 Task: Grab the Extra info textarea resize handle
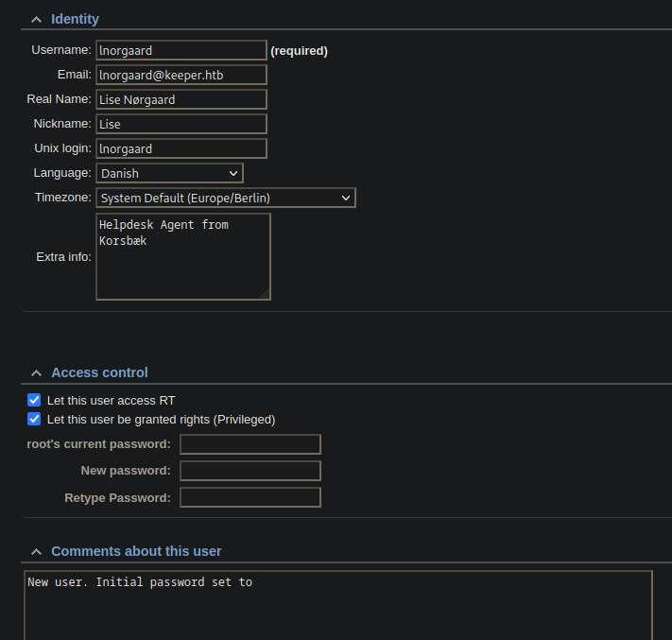[x=265, y=294]
